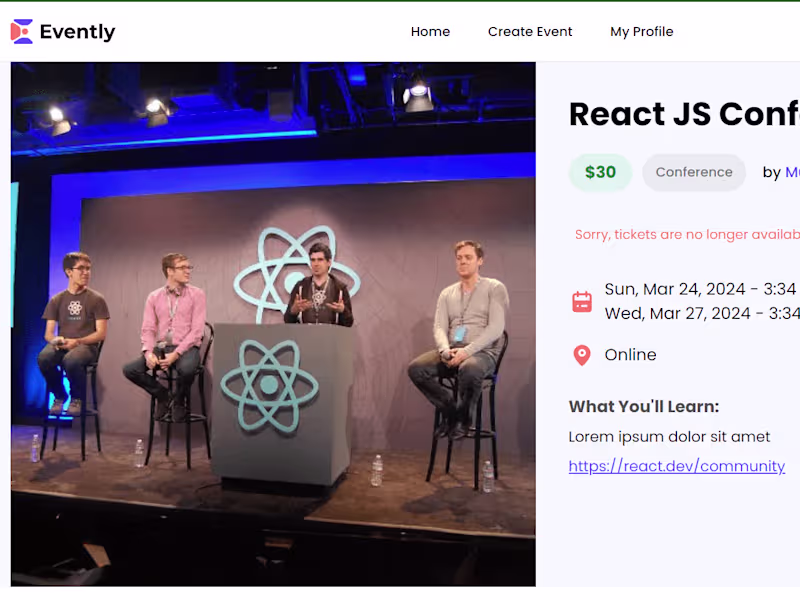Click the Evently logo icon

pyautogui.click(x=21, y=32)
